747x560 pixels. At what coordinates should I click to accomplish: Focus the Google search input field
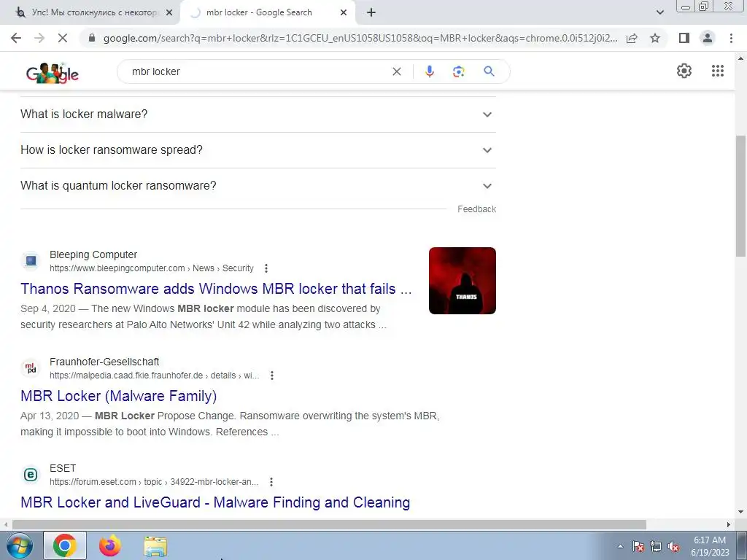[258, 71]
